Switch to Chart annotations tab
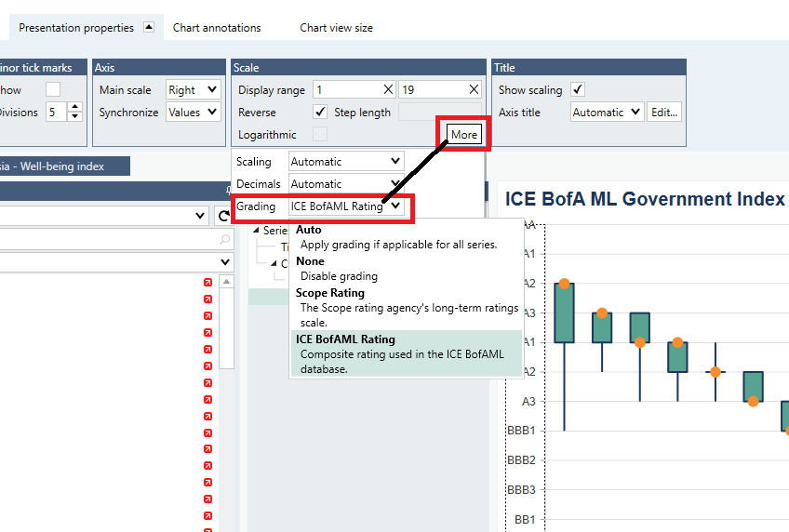The width and height of the screenshot is (789, 532). coord(217,28)
